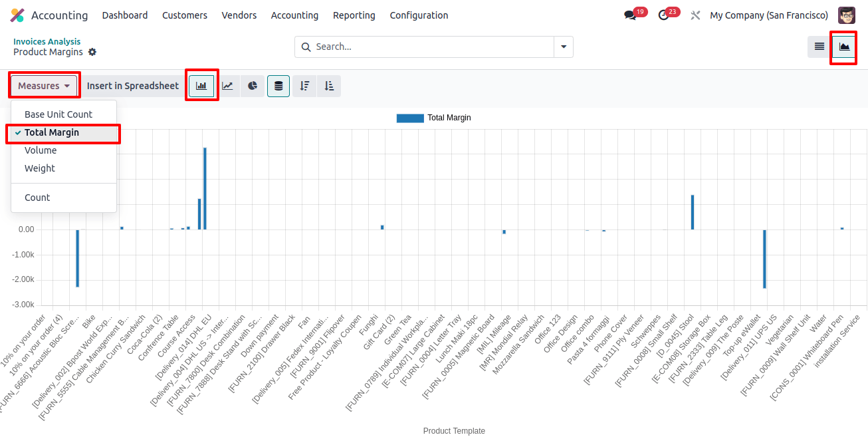
Task: Click the Odoo Accounting app logo
Action: point(17,15)
